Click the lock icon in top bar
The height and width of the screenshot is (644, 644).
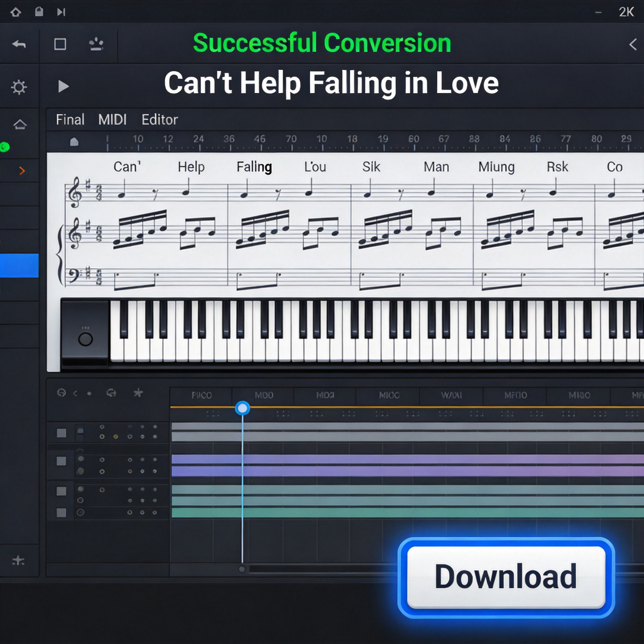pos(39,12)
